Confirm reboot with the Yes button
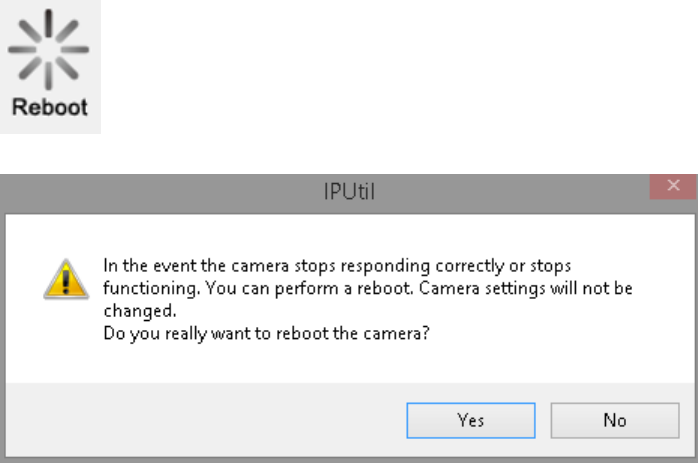This screenshot has width=698, height=463. (x=470, y=420)
